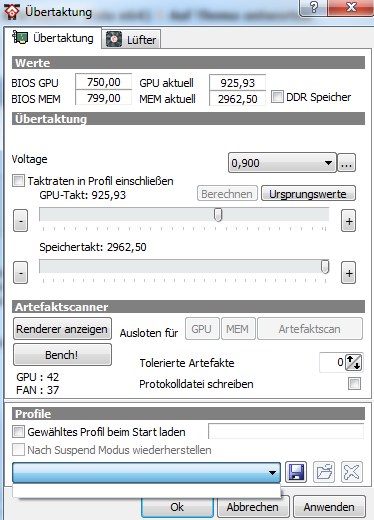Viewport: 374px width, 520px height.
Task: Delete profile with the X icon
Action: 352,472
